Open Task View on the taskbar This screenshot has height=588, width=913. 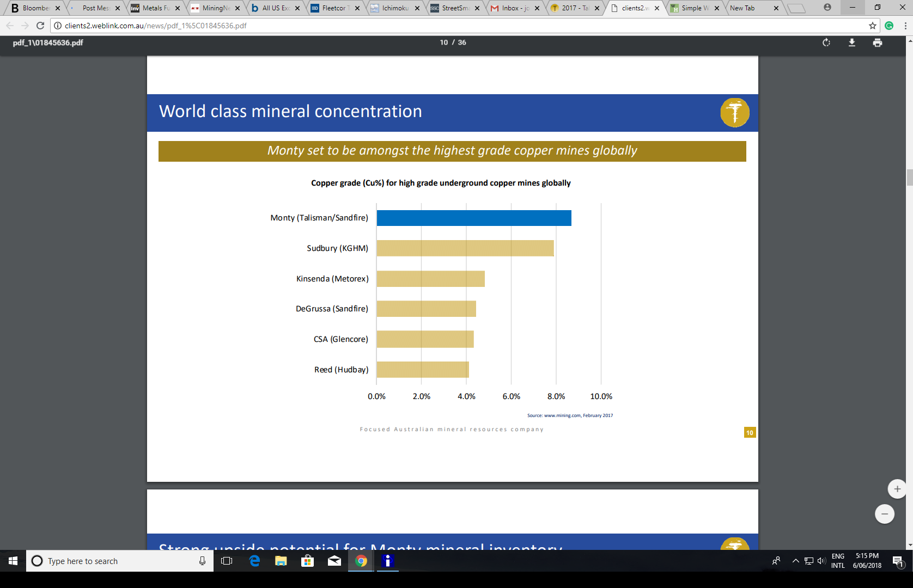pyautogui.click(x=227, y=561)
